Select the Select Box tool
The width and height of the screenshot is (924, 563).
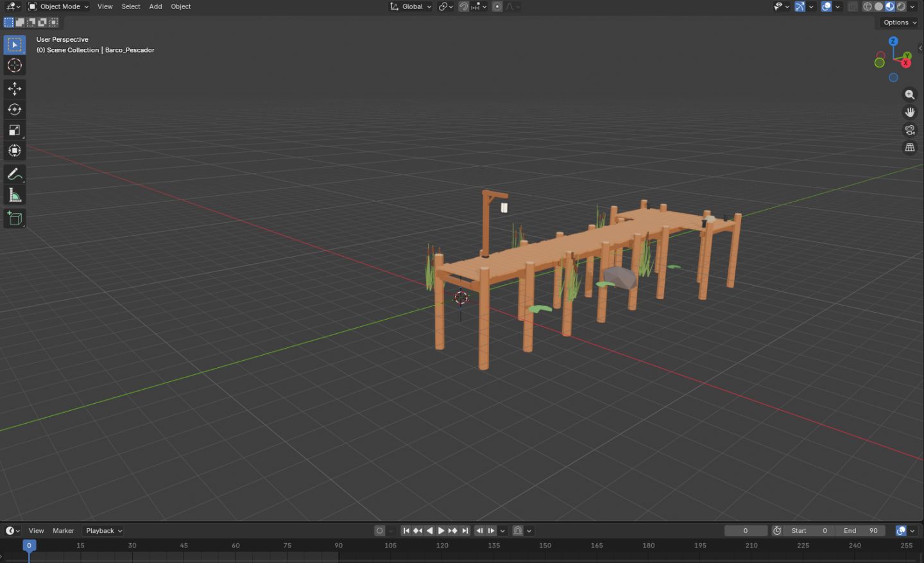[15, 44]
